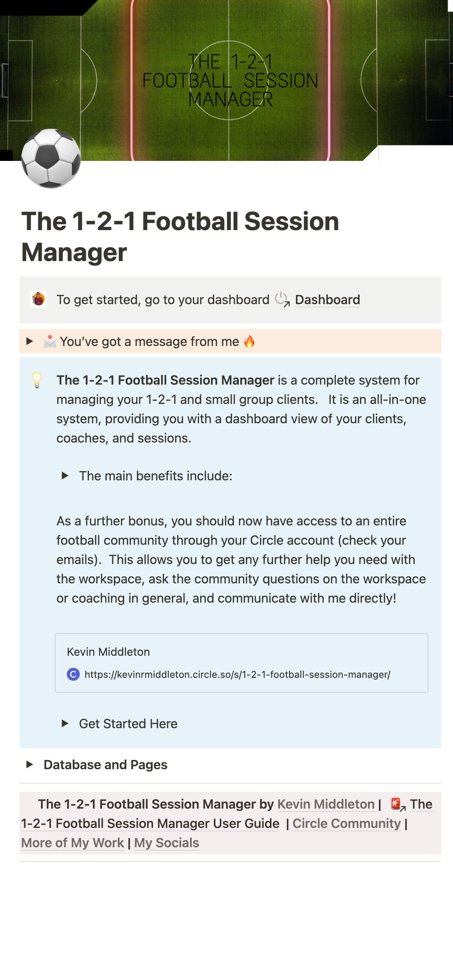Viewport: 453px width, 980px height.
Task: Click the fire emoji icon
Action: pyautogui.click(x=249, y=342)
